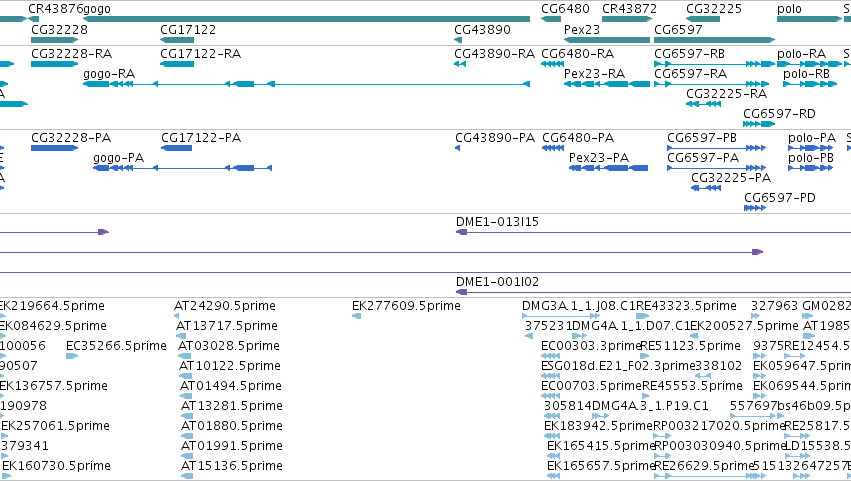Click the CG32228 gene feature
851x481 pixels.
[54, 40]
